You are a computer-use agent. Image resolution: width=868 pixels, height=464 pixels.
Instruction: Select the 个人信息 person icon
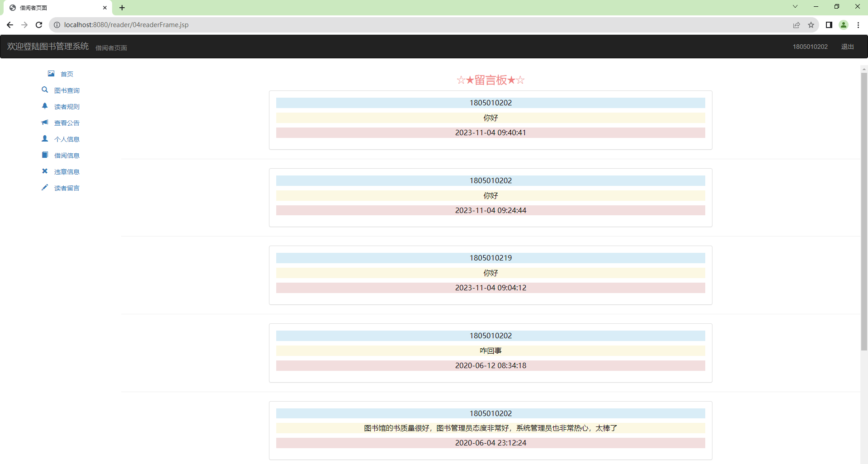coord(45,138)
